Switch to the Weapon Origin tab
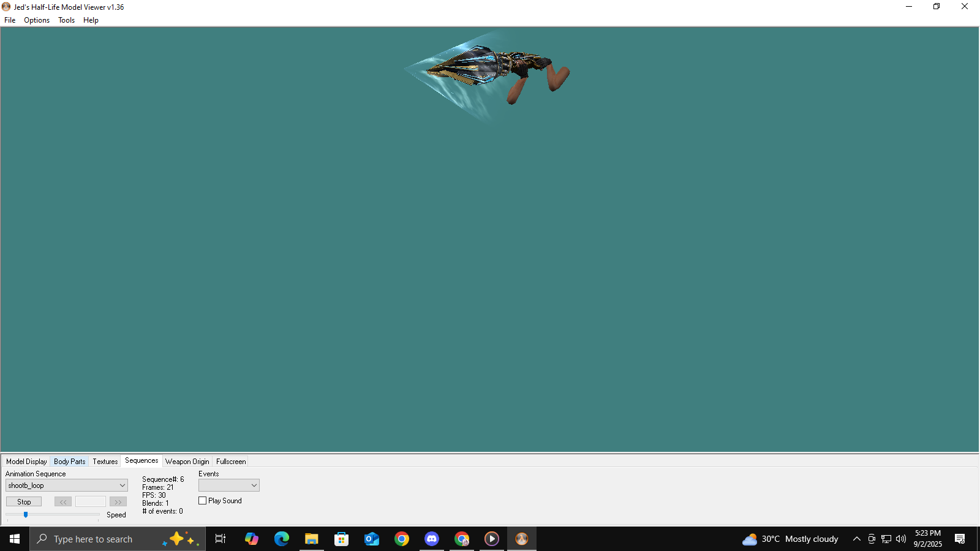Screen dimensions: 980x551 pyautogui.click(x=187, y=462)
